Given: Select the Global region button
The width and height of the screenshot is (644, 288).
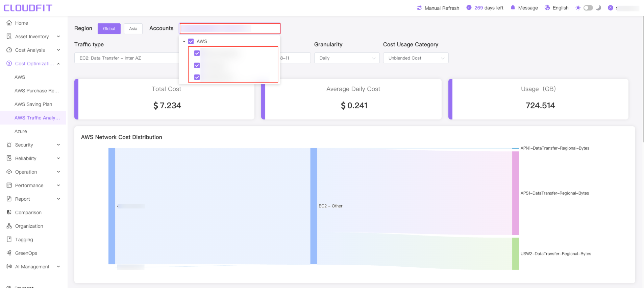Looking at the screenshot, I should click(x=109, y=29).
